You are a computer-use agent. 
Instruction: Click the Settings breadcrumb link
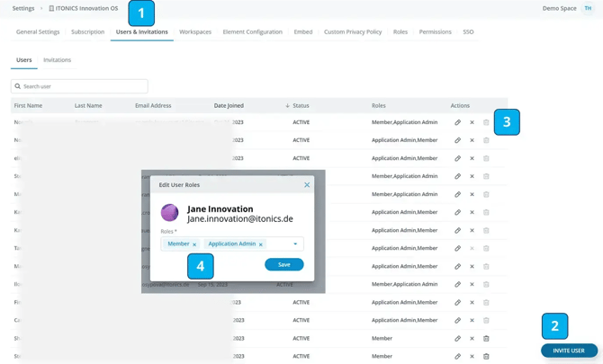coord(23,8)
